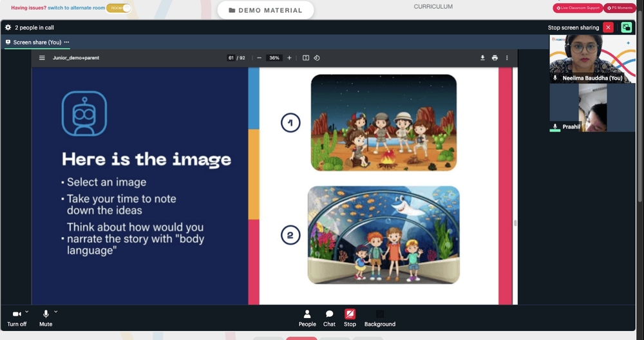The image size is (644, 340).
Task: Open the People panel
Action: [307, 318]
